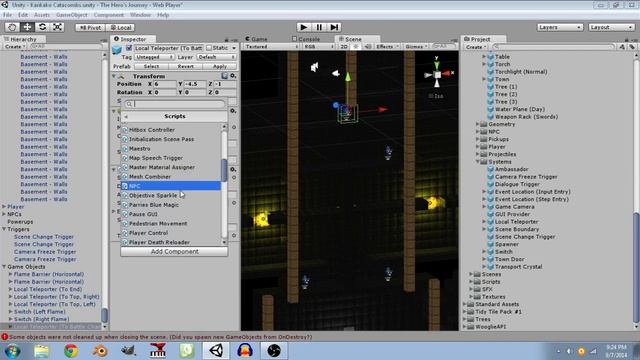Click the scene orientation gizmo cube

tap(437, 75)
